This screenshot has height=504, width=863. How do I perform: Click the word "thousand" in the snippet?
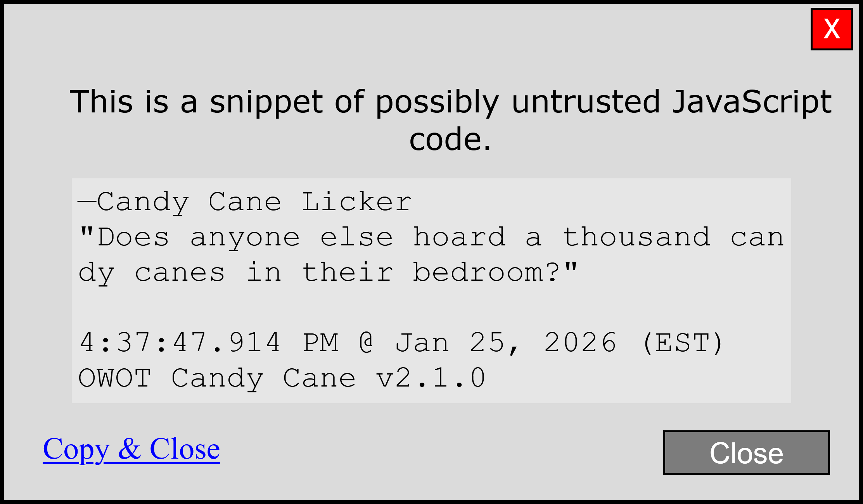[x=636, y=237]
